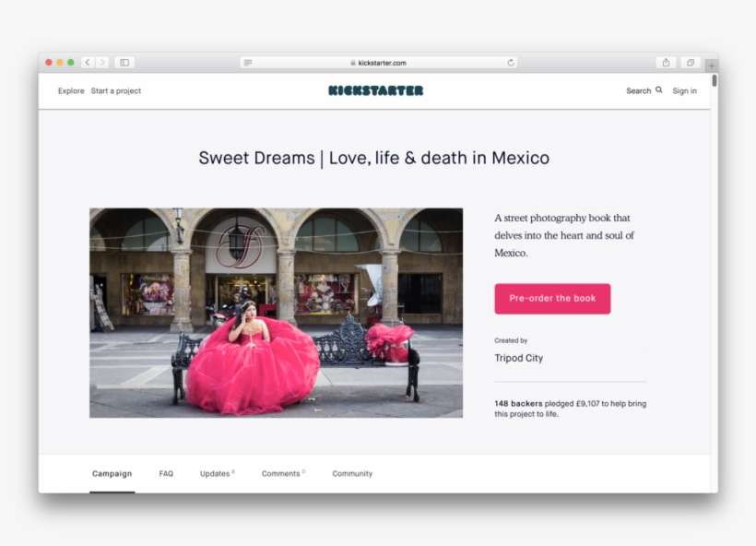
Task: Click Sign in
Action: click(x=684, y=90)
